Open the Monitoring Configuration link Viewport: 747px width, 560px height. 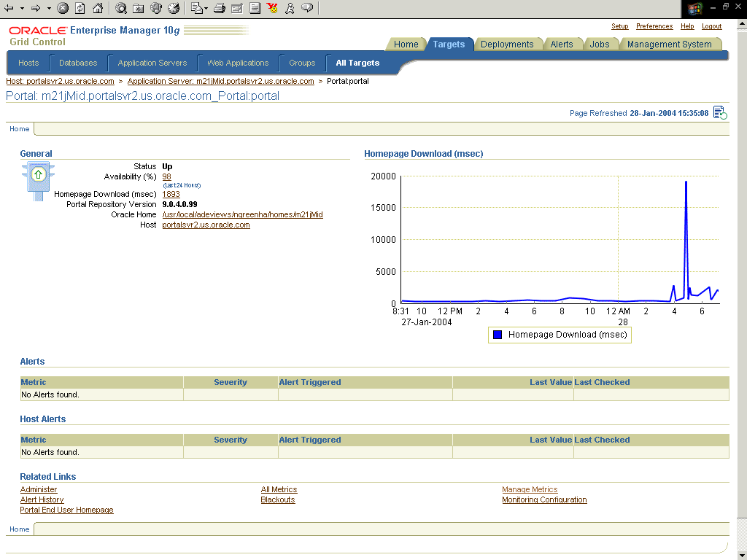tap(544, 499)
